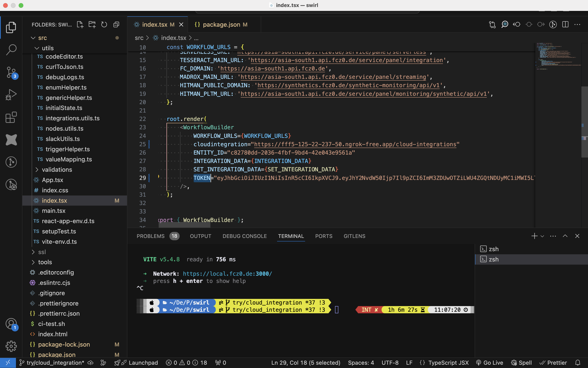
Task: Open Launchpad from the status bar
Action: coord(136,363)
